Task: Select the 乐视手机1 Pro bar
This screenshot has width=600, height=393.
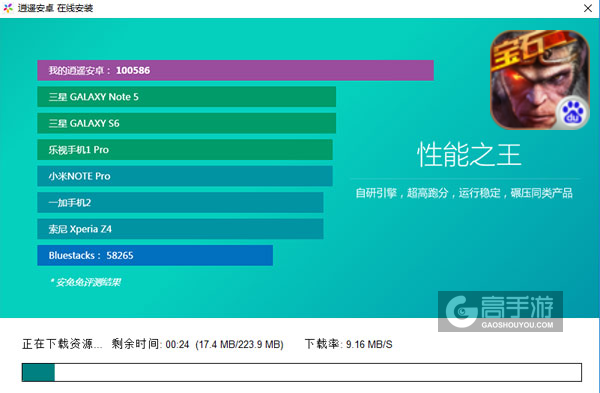Action: pos(185,150)
